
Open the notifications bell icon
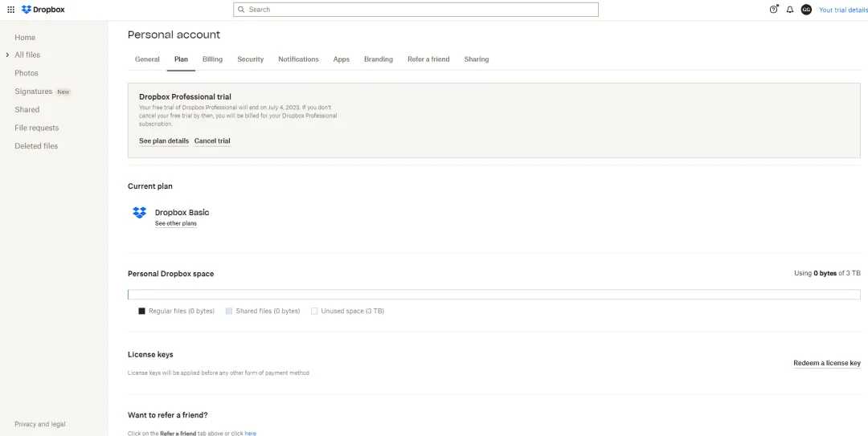pyautogui.click(x=790, y=10)
